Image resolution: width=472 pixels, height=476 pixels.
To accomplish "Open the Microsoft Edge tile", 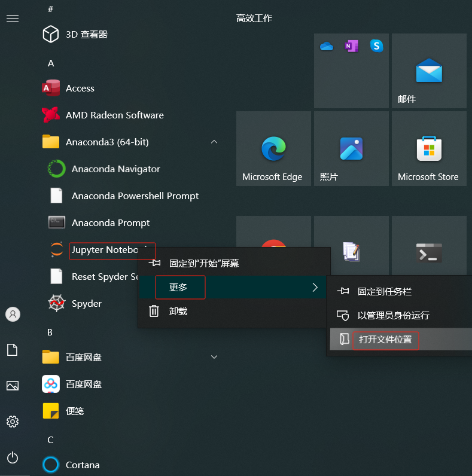I will click(x=273, y=148).
